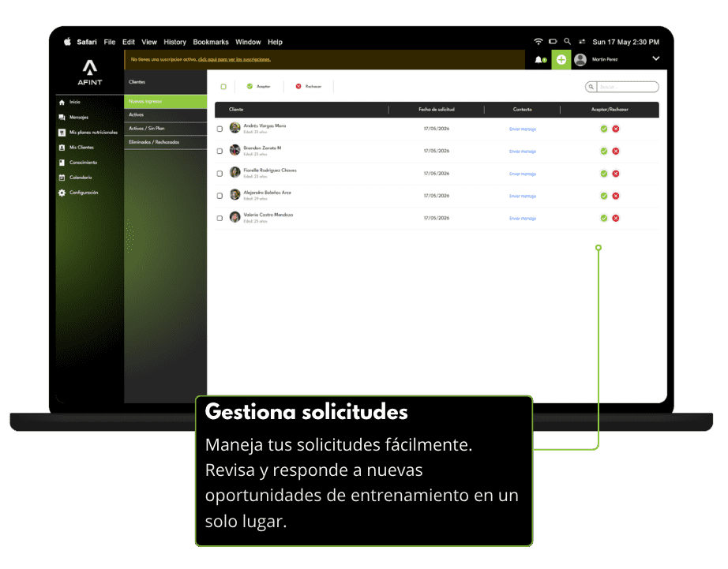Send message to Andrés Vargas Mora
Screen dimensions: 728x569
pos(523,129)
